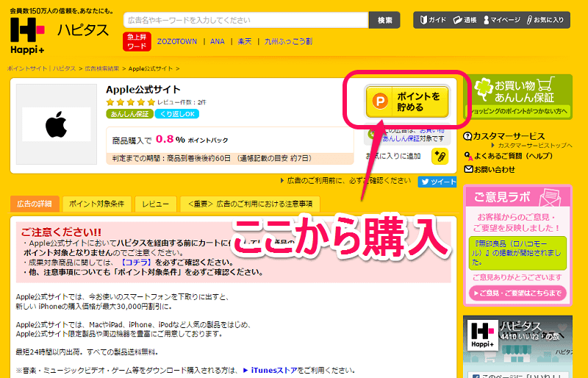The width and height of the screenshot is (588, 378).
Task: Open ポイントサイト｜ハピタス breadcrumb
Action: click(42, 68)
